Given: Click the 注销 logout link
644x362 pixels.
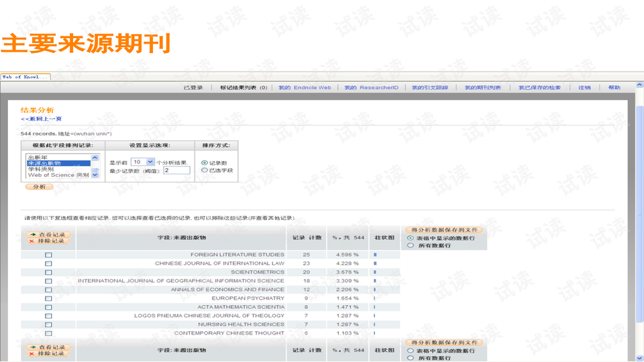Looking at the screenshot, I should tap(584, 87).
